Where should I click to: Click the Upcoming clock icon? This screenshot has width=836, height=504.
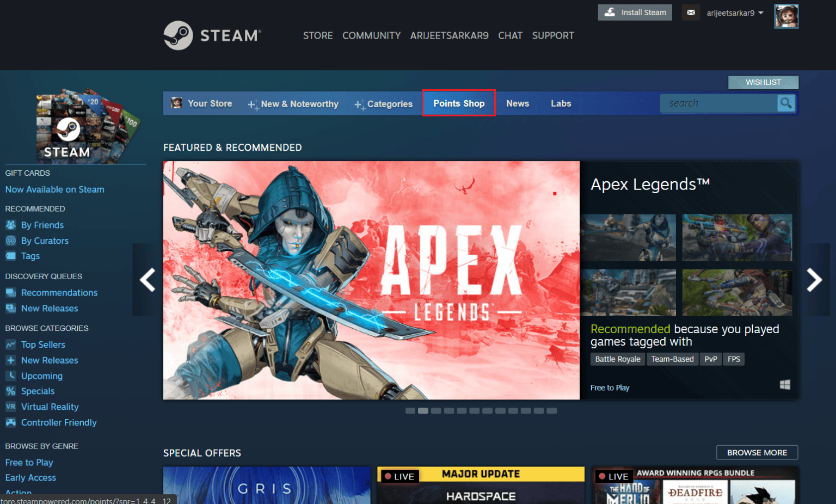tap(11, 376)
